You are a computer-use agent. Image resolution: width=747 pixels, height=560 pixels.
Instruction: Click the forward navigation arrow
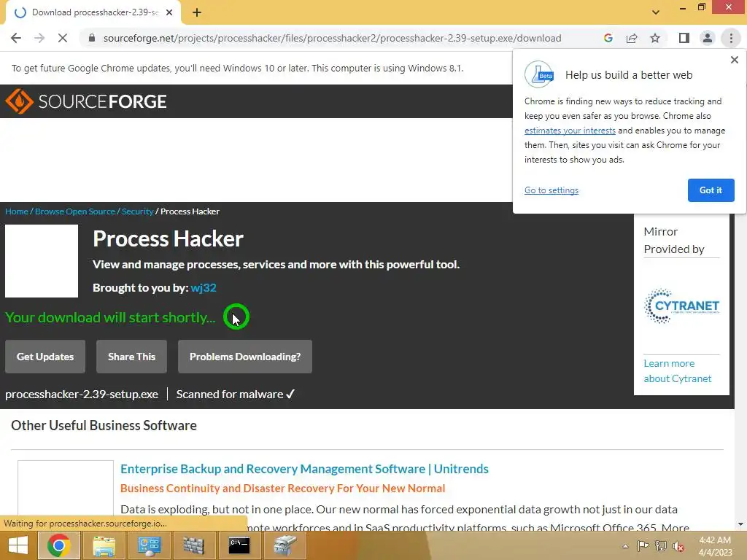39,38
